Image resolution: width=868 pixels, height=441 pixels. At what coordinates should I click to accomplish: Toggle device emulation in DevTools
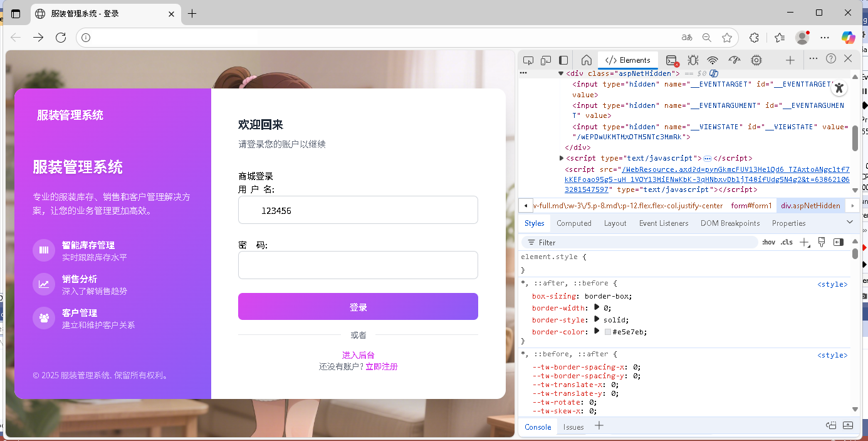coord(546,60)
